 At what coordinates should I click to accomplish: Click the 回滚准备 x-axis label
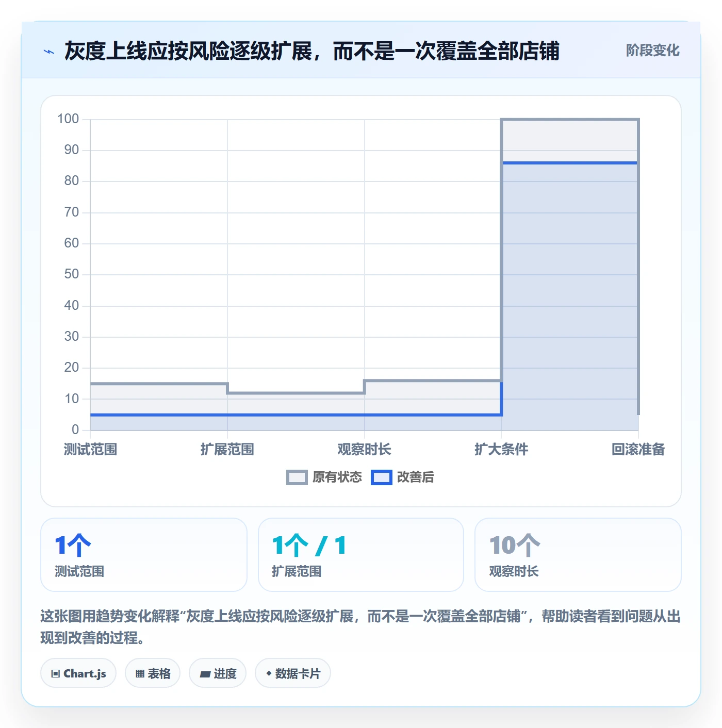[638, 450]
